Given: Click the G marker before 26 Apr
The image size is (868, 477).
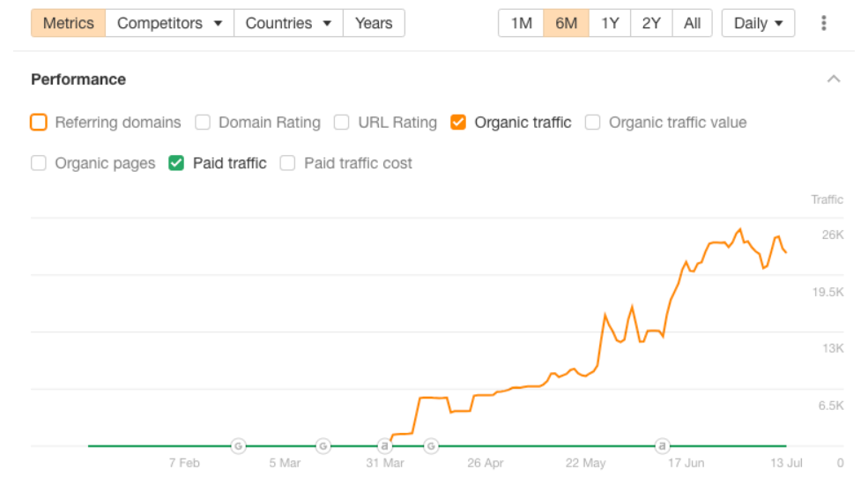Looking at the screenshot, I should (x=431, y=446).
